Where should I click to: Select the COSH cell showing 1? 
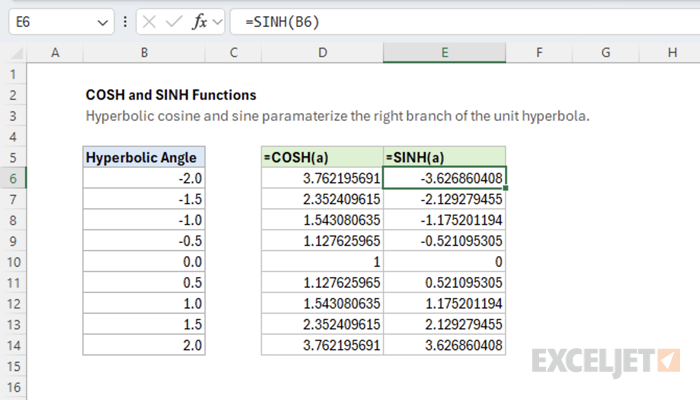(322, 262)
